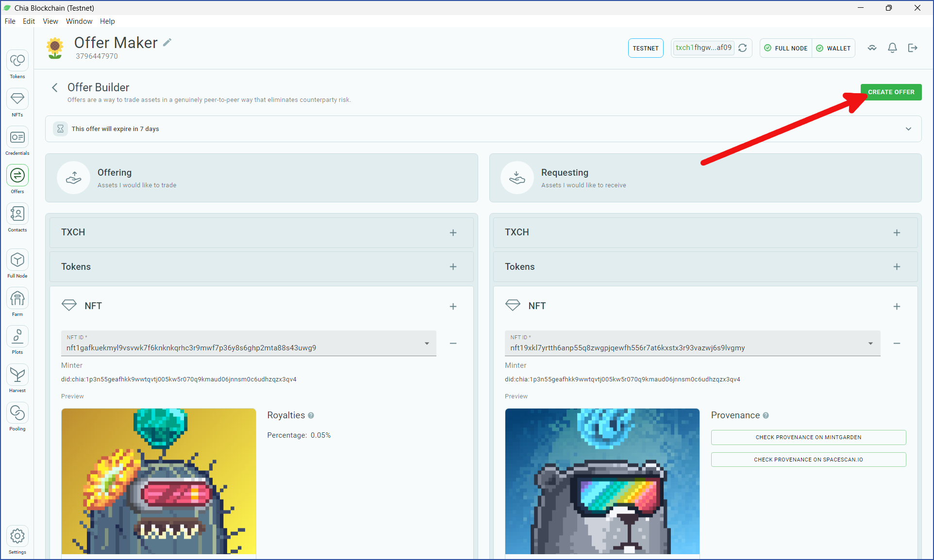Open the Harvest sidebar section

pos(17,379)
